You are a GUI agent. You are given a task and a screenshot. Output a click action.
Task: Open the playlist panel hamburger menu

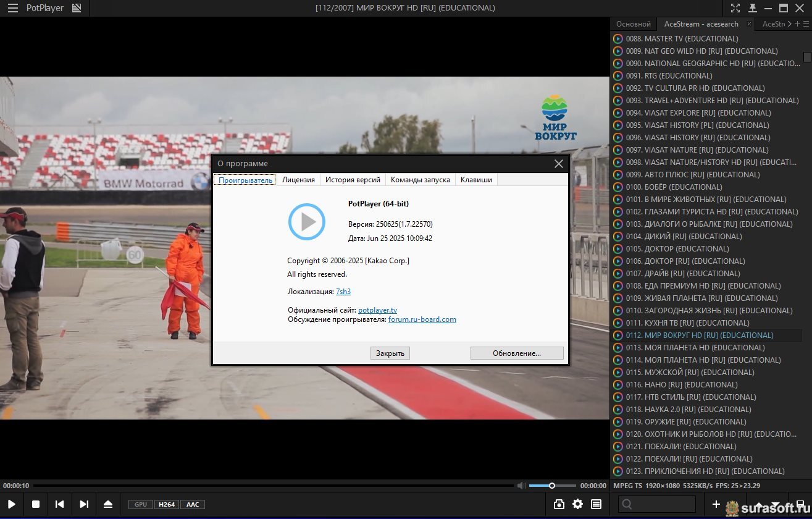(806, 24)
